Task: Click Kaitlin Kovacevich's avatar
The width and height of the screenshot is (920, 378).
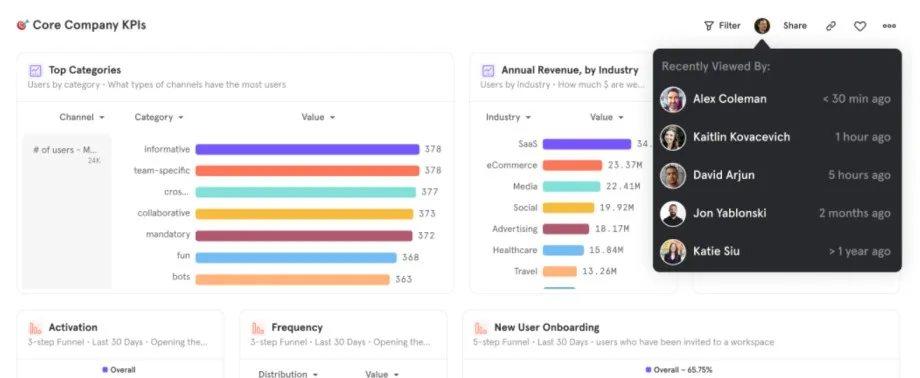Action: [672, 137]
